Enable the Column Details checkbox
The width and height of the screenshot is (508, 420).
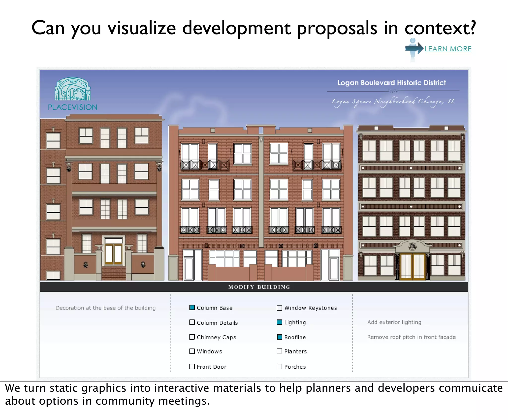[x=192, y=322]
